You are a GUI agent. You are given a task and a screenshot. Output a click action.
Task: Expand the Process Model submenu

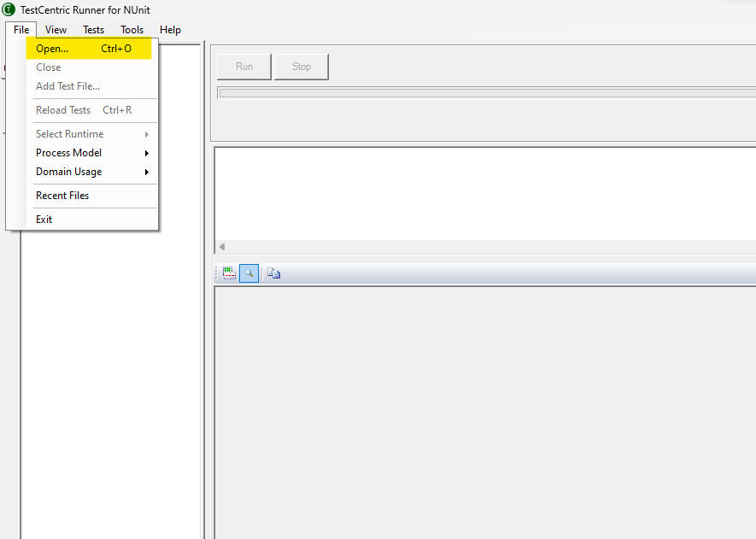[x=92, y=153]
